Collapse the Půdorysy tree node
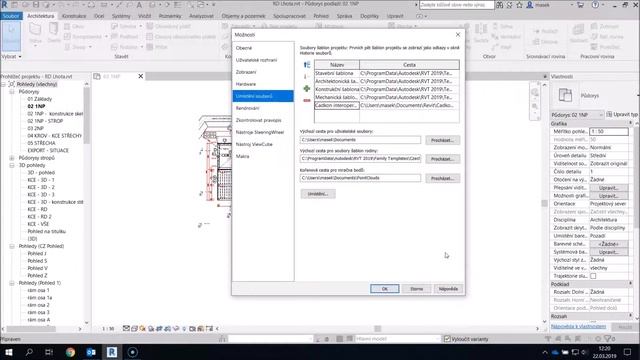 point(12,91)
